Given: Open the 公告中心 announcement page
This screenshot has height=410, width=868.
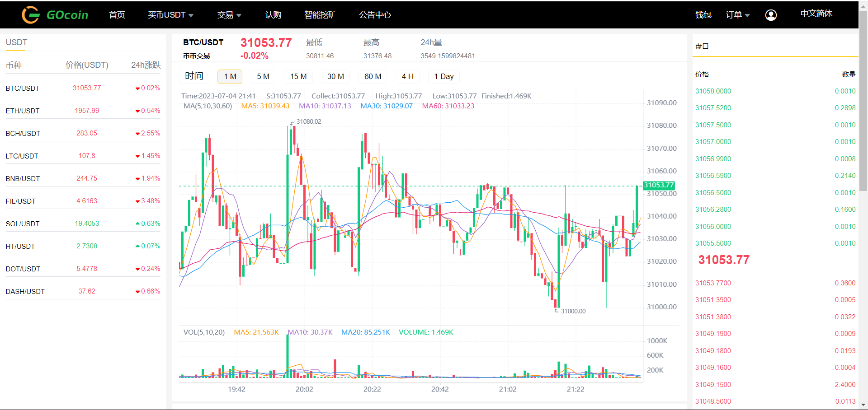Looking at the screenshot, I should tap(375, 15).
